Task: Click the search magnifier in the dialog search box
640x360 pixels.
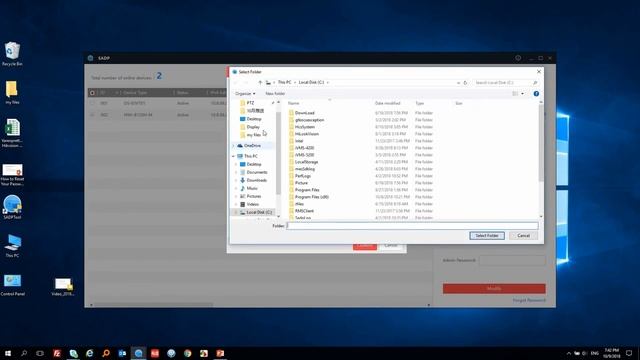Action: [535, 82]
